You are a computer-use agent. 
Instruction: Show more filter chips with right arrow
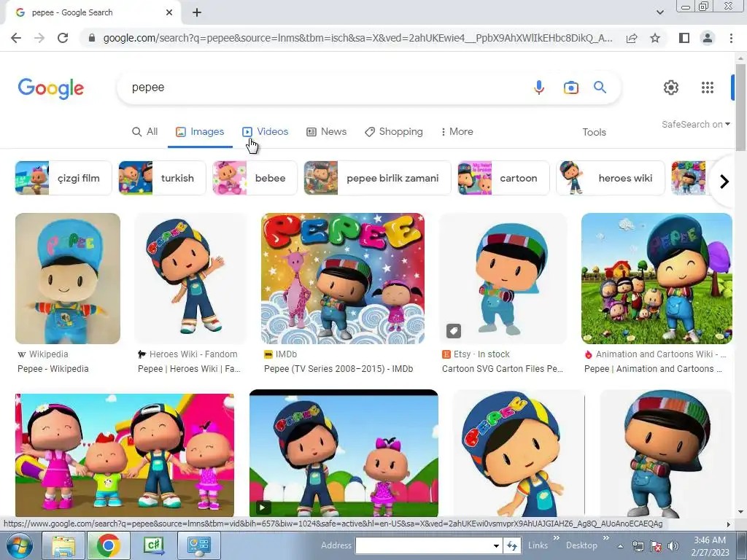[724, 182]
